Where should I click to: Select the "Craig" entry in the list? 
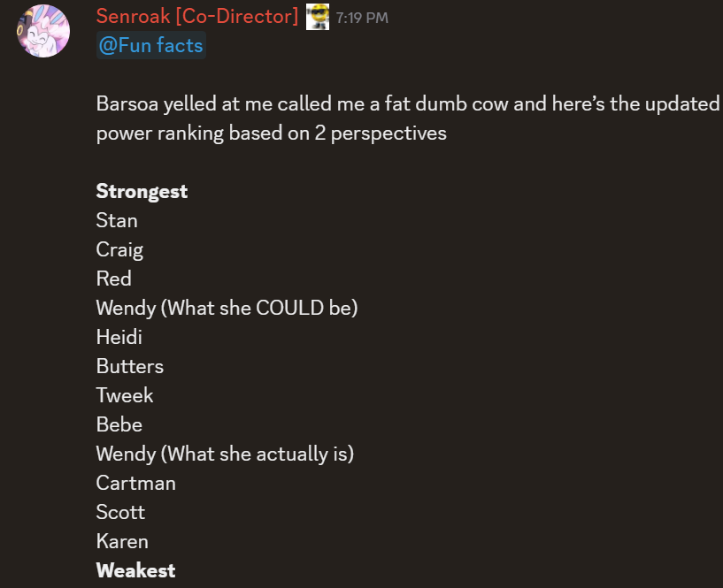click(119, 249)
